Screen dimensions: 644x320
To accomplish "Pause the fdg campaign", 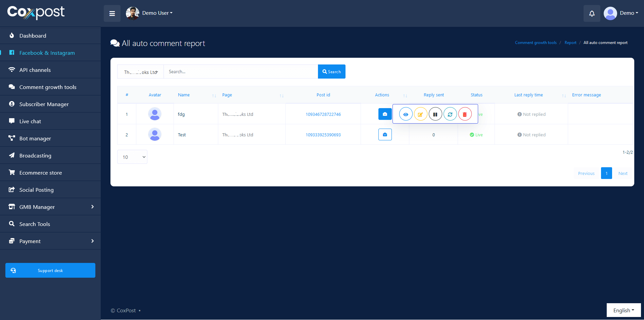I will click(x=435, y=114).
